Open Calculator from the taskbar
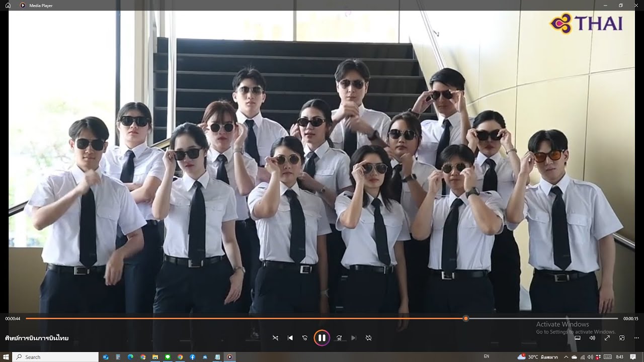The width and height of the screenshot is (644, 362). pyautogui.click(x=118, y=357)
